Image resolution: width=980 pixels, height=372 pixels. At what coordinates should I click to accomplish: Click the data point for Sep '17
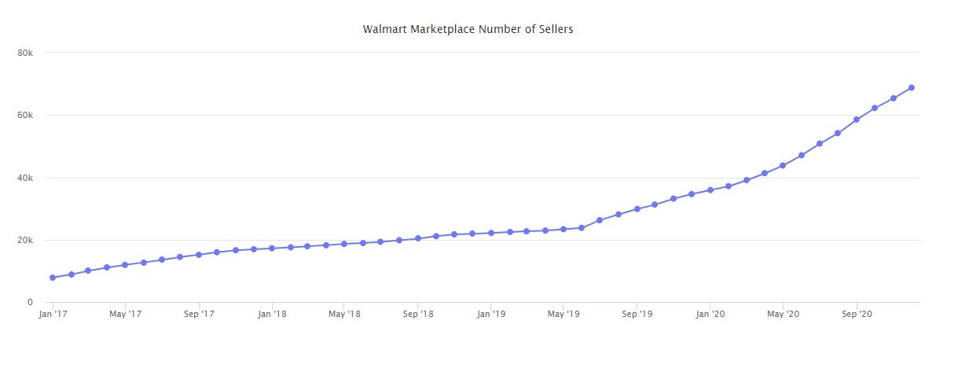(199, 255)
